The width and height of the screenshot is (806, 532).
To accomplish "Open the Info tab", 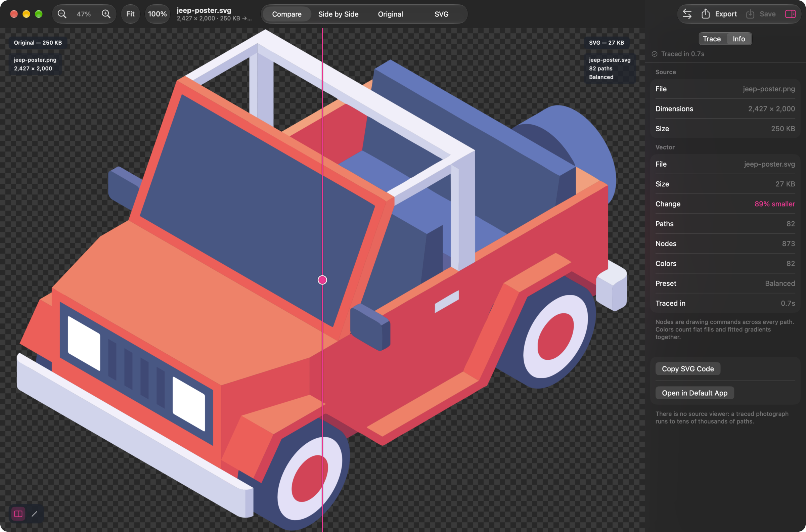I will 739,39.
